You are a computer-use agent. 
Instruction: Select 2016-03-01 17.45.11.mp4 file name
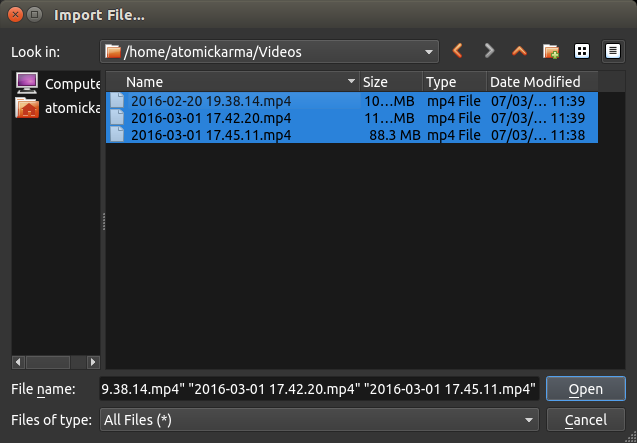point(211,135)
